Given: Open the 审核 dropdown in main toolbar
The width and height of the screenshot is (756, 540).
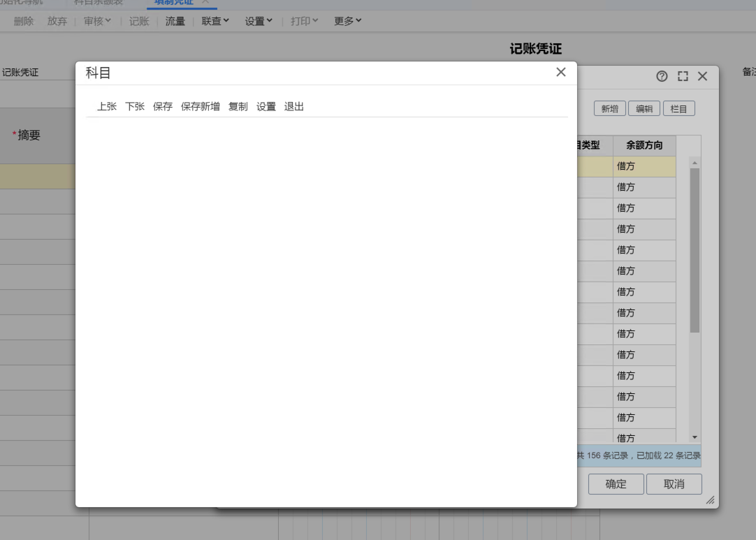Looking at the screenshot, I should tap(97, 21).
